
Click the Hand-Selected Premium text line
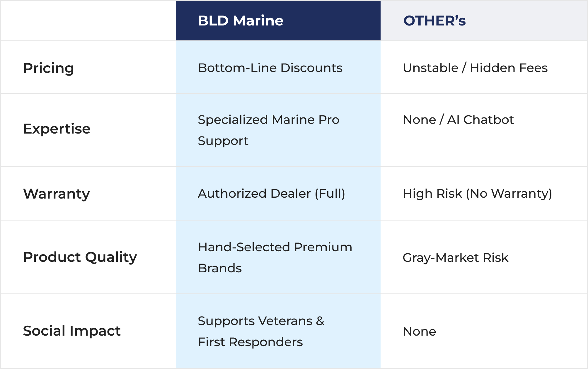click(275, 247)
